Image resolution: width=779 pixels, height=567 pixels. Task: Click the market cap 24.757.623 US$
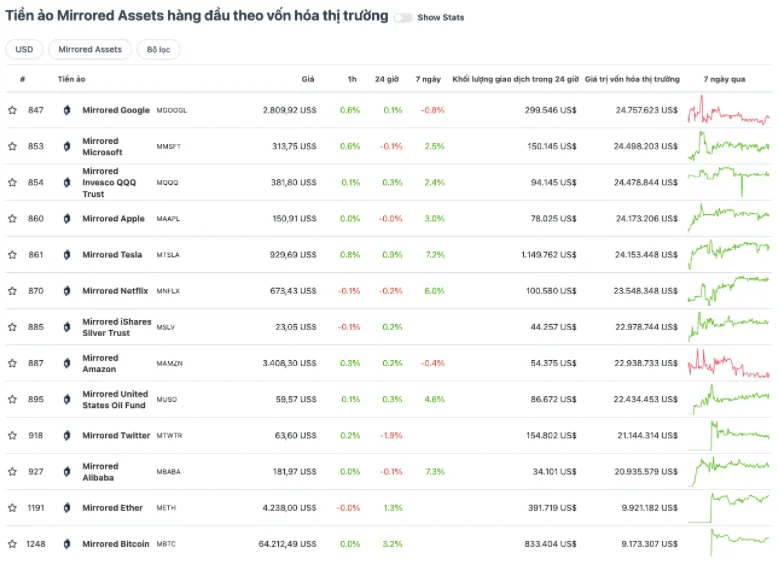pos(646,110)
